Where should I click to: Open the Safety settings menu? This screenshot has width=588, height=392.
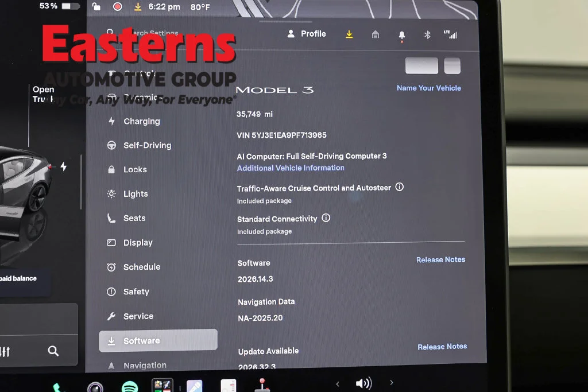(x=128, y=292)
